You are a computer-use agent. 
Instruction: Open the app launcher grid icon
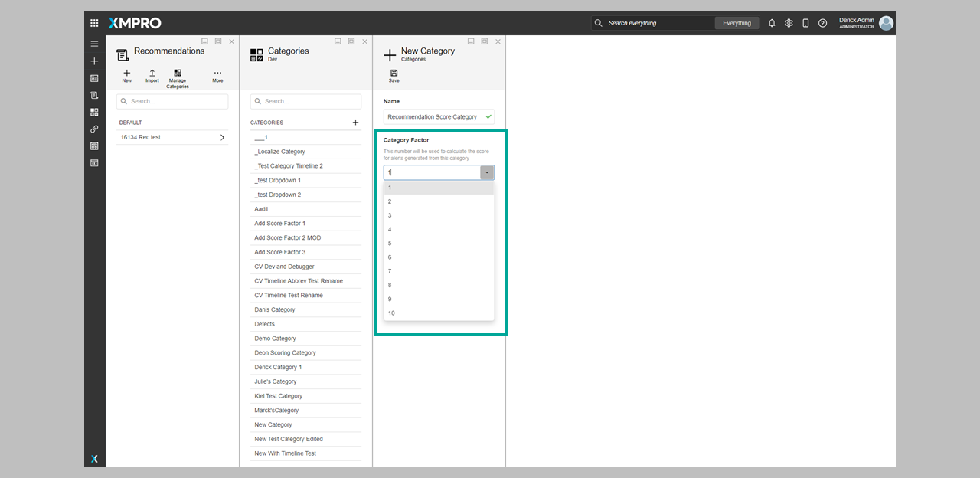coord(94,23)
